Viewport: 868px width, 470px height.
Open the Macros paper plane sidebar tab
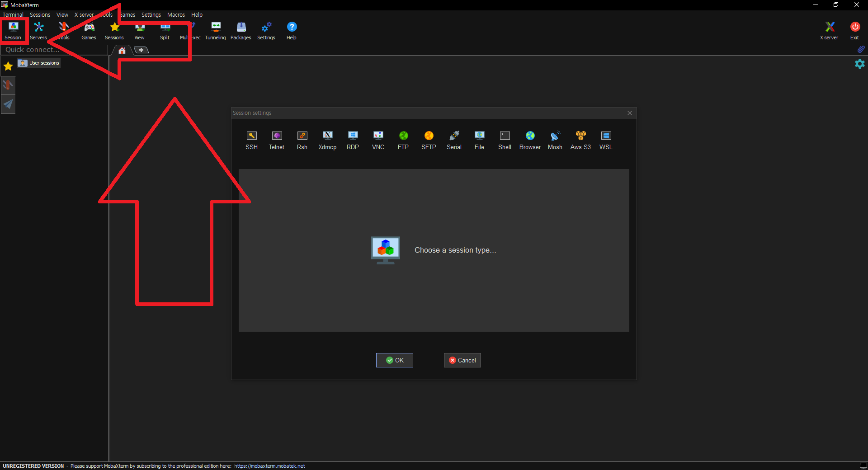8,104
